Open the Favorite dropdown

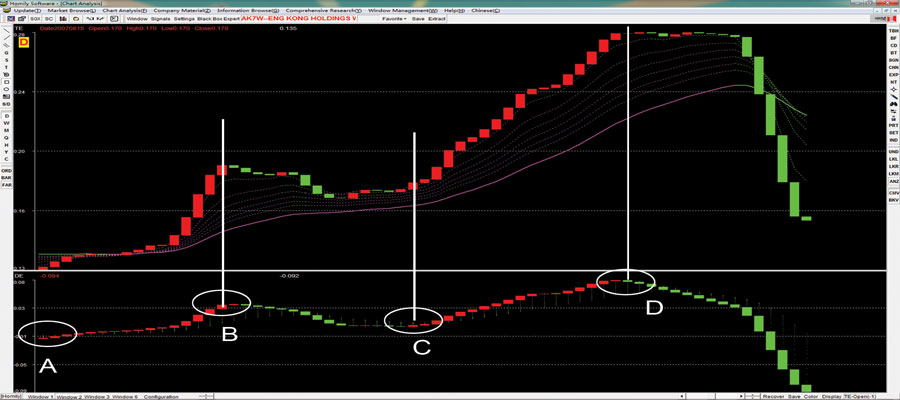pos(393,19)
